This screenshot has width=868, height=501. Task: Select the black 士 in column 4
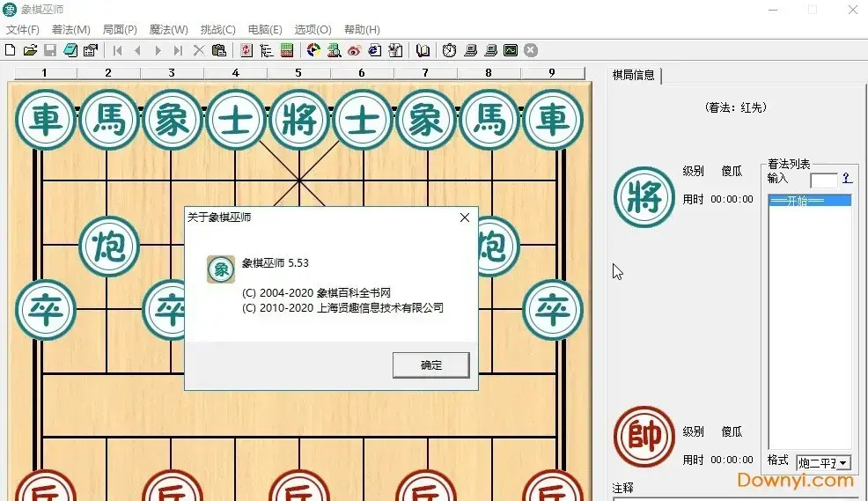[x=236, y=120]
